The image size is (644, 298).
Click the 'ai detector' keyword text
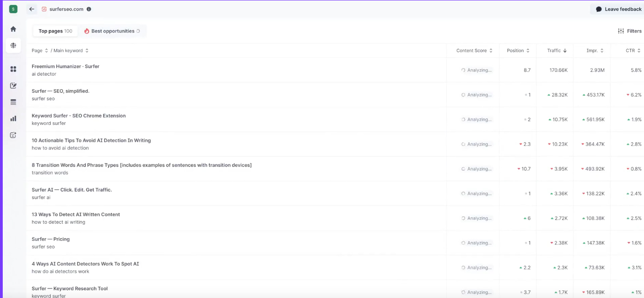click(x=44, y=74)
